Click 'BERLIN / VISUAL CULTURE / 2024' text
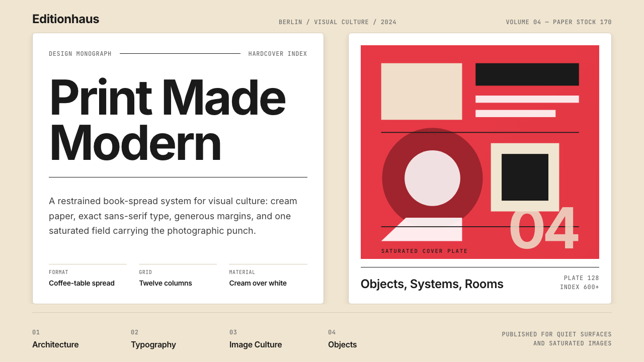The height and width of the screenshot is (362, 644). (338, 22)
